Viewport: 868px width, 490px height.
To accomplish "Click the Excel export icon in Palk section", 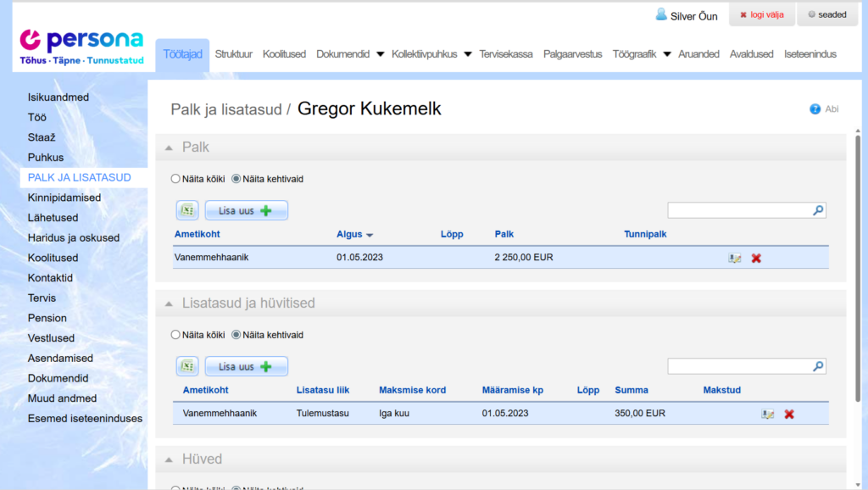I will coord(187,210).
